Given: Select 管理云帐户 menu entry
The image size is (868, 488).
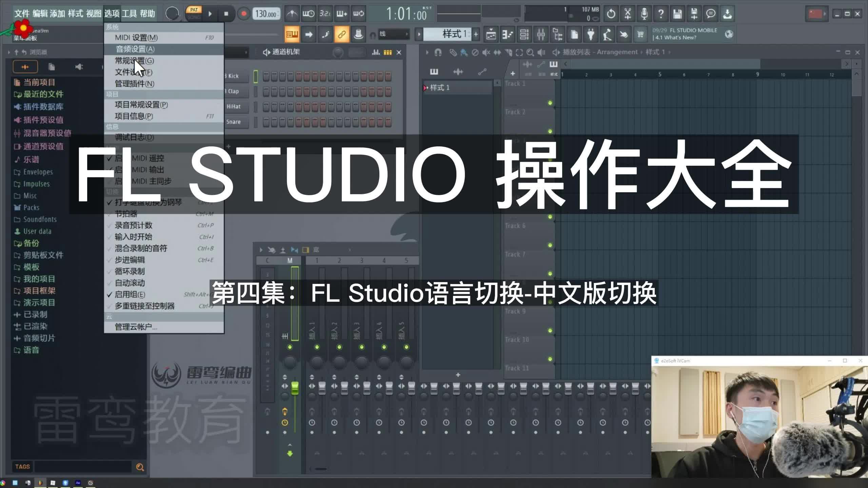Looking at the screenshot, I should [164, 327].
